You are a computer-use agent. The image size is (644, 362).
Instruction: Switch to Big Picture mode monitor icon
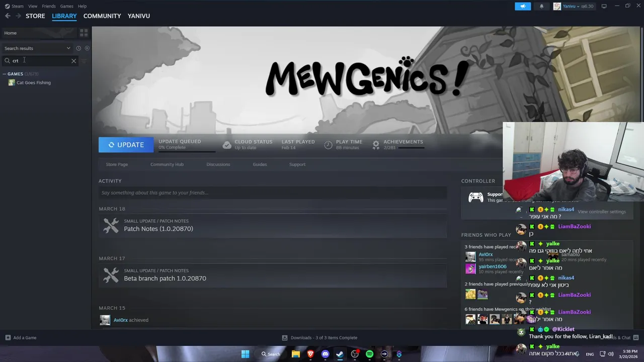pyautogui.click(x=604, y=6)
